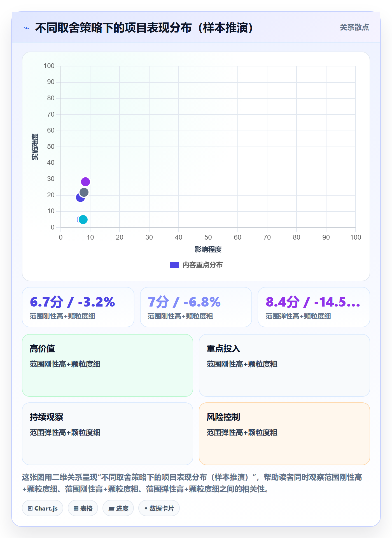Click the 范围刚性高+颗粒度粗 caption under 7分
This screenshot has height=538, width=392.
pyautogui.click(x=180, y=316)
